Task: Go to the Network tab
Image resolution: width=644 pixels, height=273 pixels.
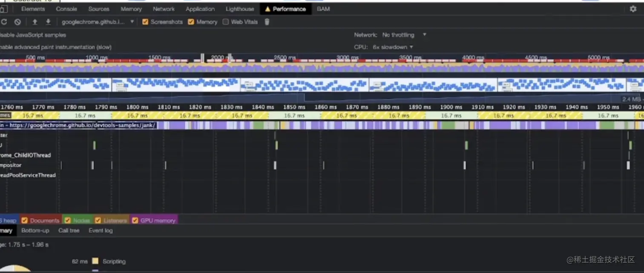Action: (x=164, y=9)
